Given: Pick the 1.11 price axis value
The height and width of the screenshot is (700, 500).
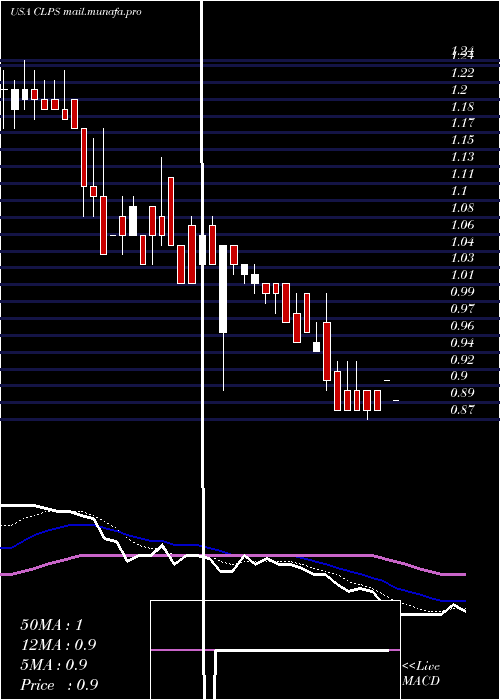Looking at the screenshot, I should (x=462, y=174).
